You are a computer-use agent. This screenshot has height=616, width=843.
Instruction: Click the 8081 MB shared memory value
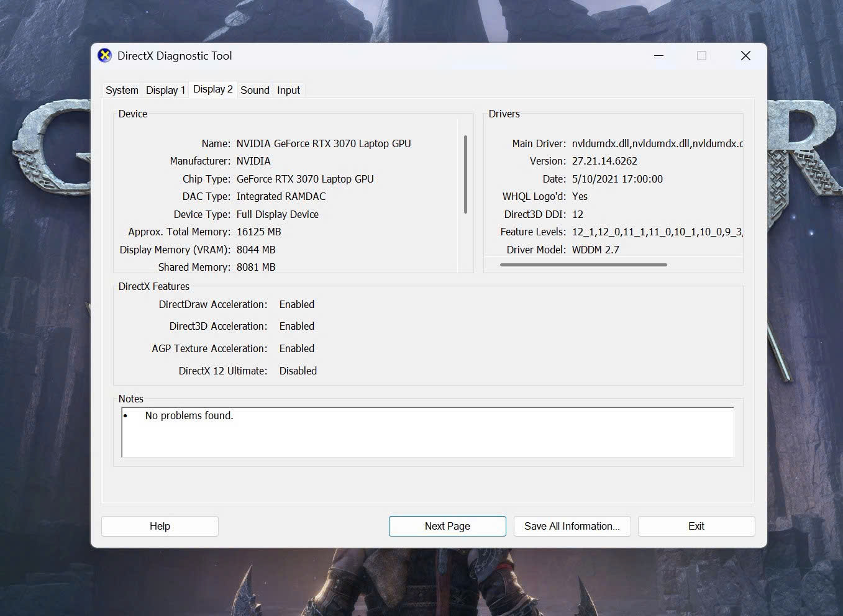coord(256,267)
